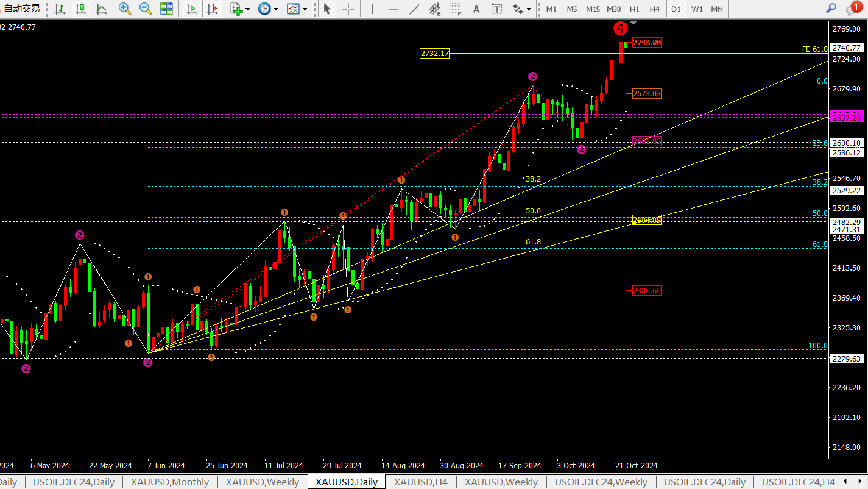The height and width of the screenshot is (489, 868).
Task: Click the add indicators icon
Action: coord(237,9)
